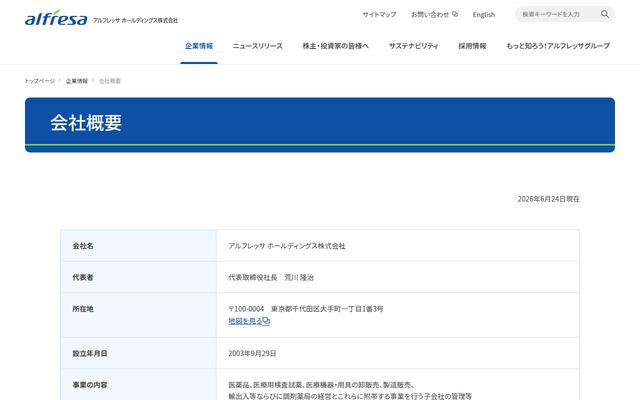Click the address text 〒100-0004 東京都千代田区大手町

pyautogui.click(x=306, y=309)
